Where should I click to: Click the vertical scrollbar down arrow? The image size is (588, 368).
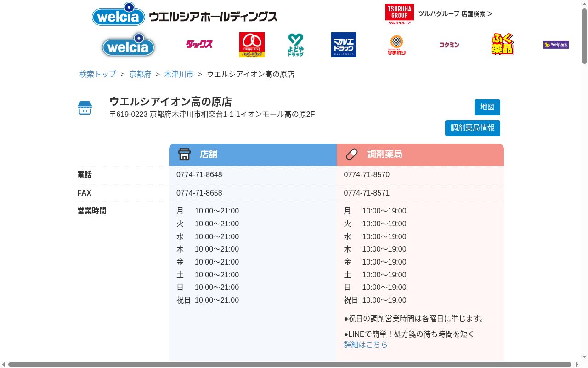tap(584, 357)
